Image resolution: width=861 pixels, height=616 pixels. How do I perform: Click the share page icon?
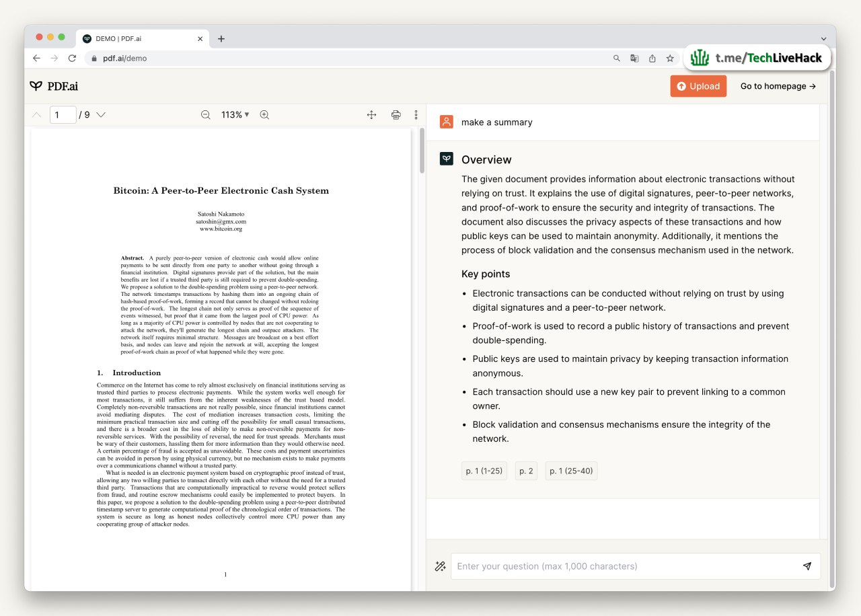click(652, 59)
